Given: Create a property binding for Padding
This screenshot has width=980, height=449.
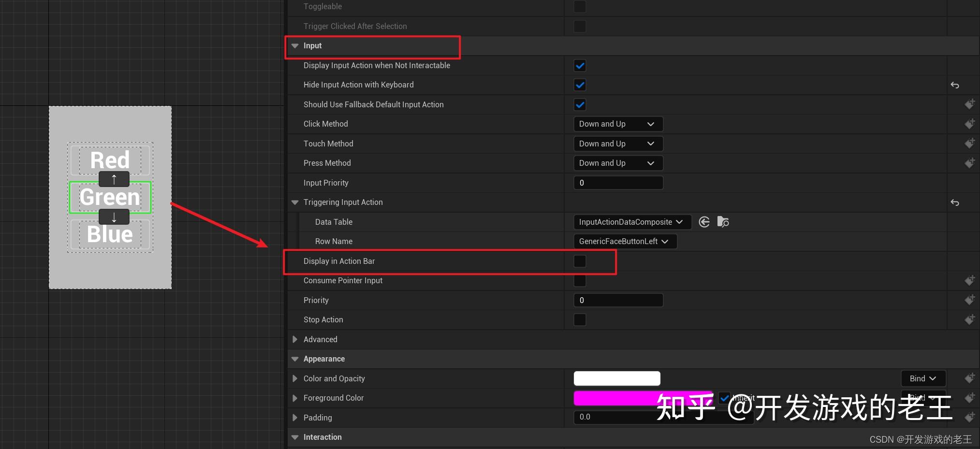Looking at the screenshot, I should [x=970, y=418].
